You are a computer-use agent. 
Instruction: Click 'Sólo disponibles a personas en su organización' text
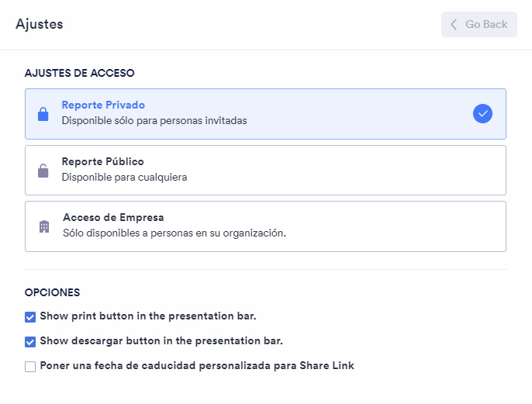[x=174, y=233]
